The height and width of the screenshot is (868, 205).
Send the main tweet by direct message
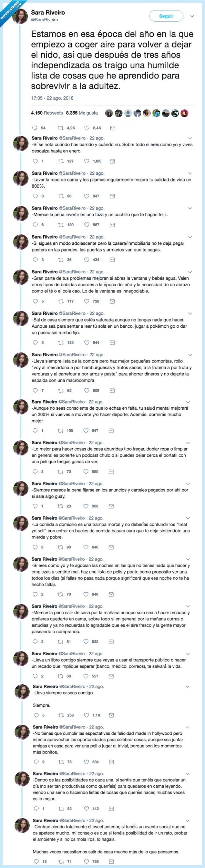coord(113,128)
